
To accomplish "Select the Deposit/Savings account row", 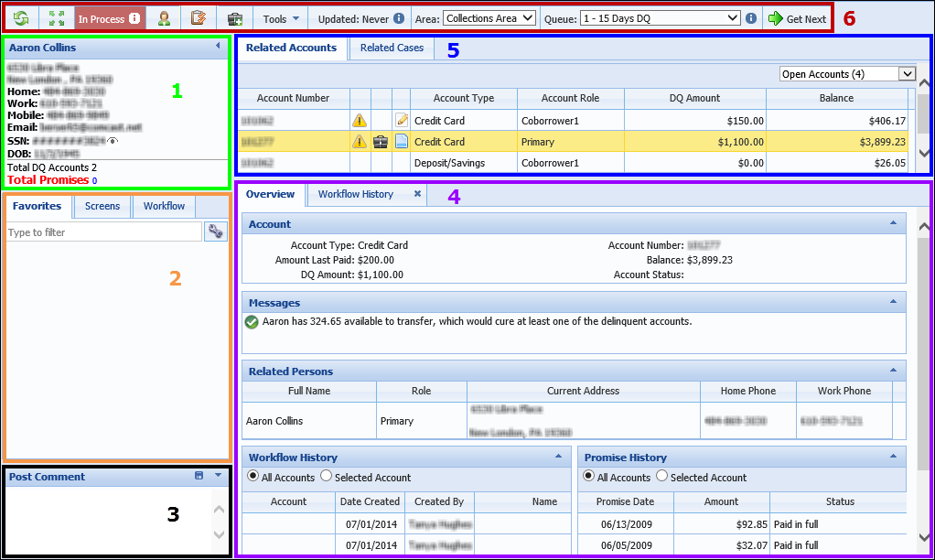I will click(573, 163).
